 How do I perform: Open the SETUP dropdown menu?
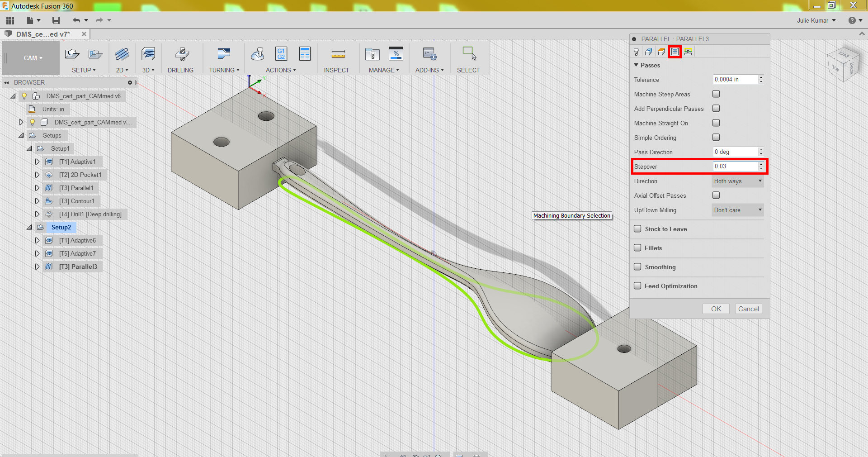84,70
